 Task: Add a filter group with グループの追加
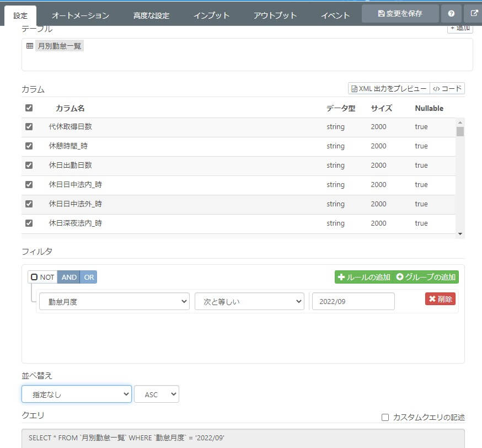click(x=426, y=277)
